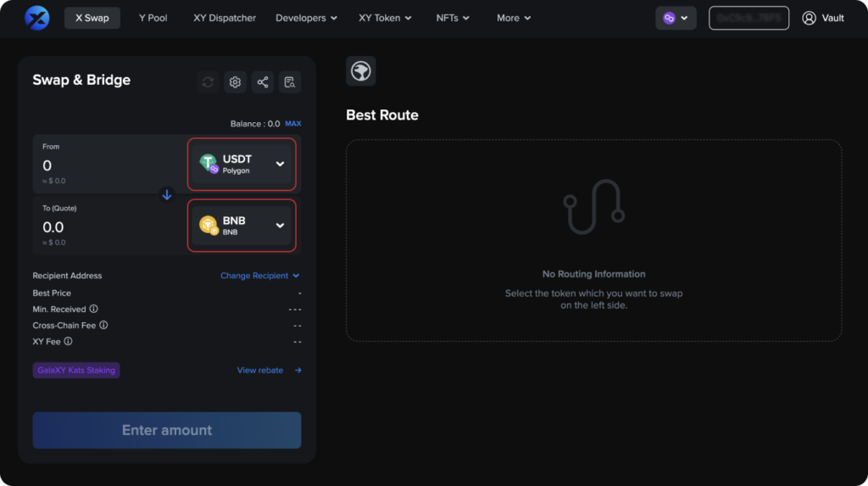Viewport: 868px width, 486px height.
Task: Click the Vault user icon
Action: 809,19
